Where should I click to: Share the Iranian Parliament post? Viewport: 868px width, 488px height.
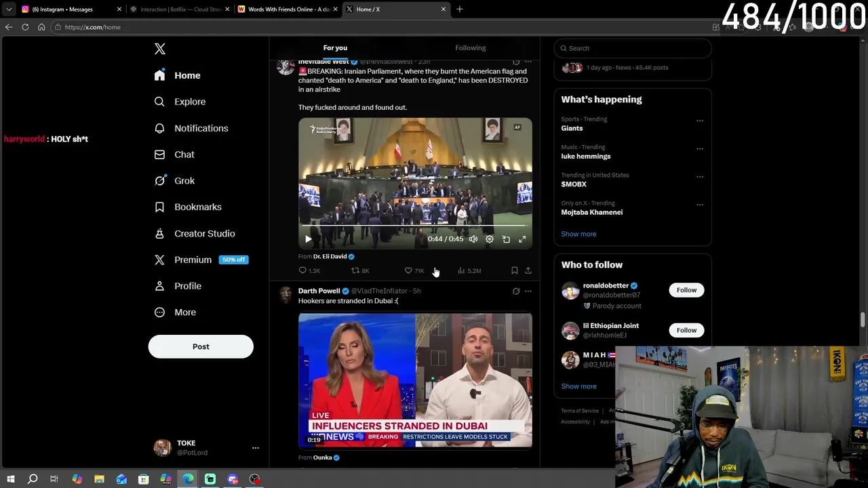pyautogui.click(x=528, y=270)
